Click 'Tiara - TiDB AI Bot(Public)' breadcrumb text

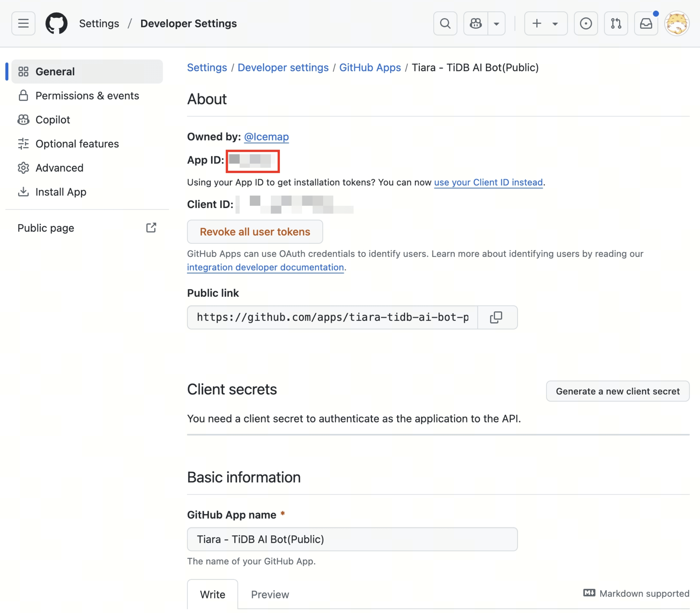(x=475, y=68)
